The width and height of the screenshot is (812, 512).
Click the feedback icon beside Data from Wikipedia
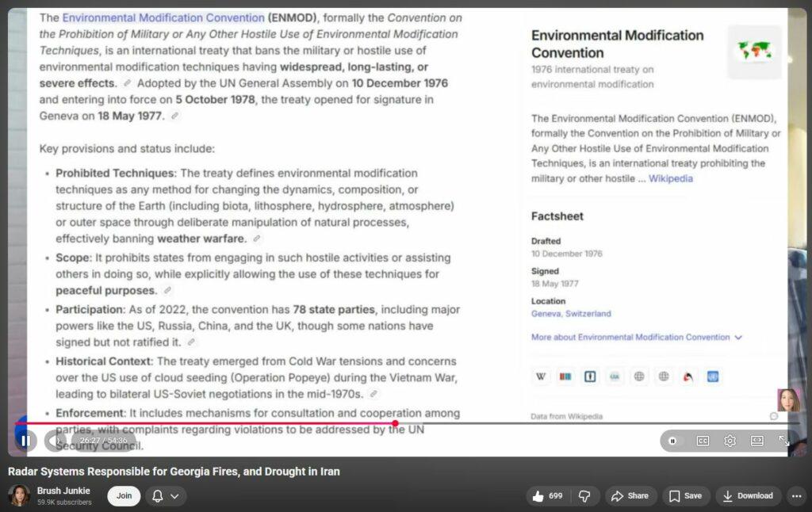pos(774,416)
